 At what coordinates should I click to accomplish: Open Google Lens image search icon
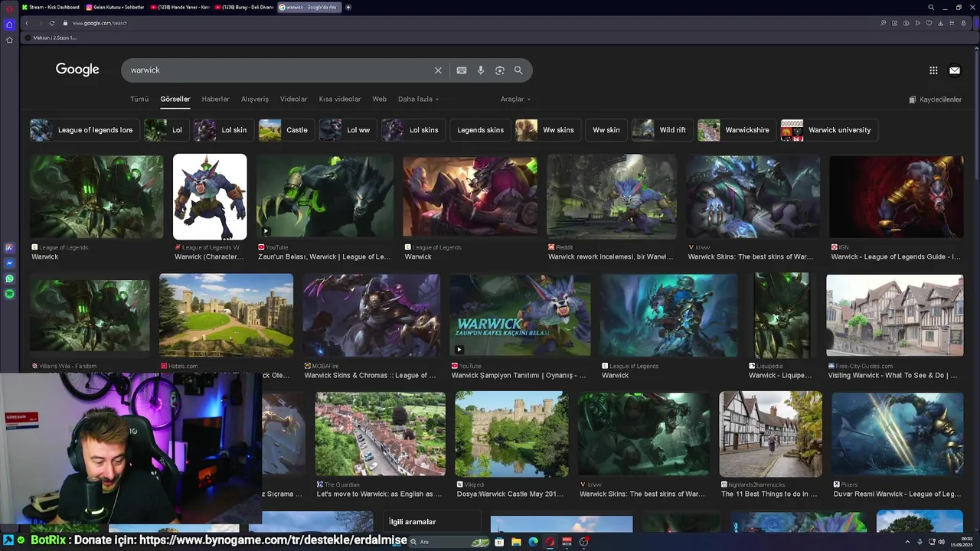(500, 70)
